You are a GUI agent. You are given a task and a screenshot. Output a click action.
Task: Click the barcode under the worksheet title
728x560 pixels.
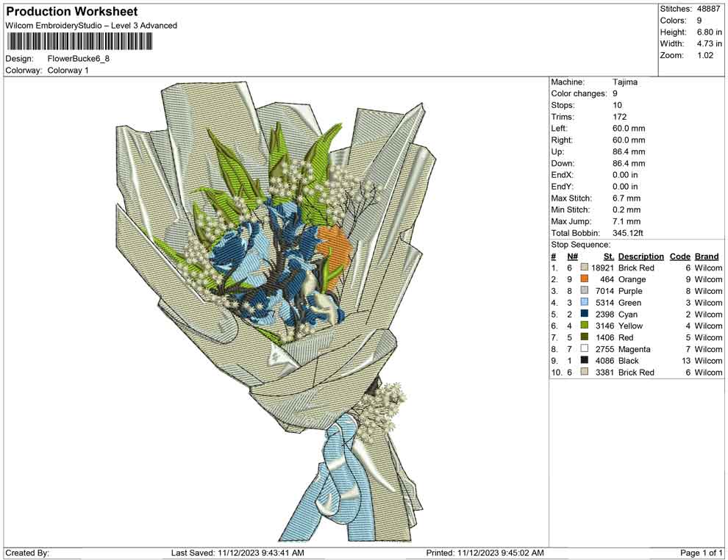[79, 42]
